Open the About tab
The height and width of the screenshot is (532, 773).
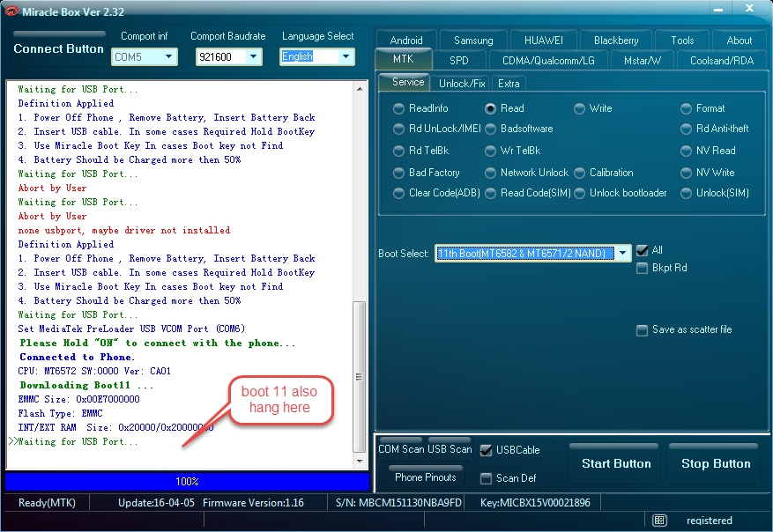[x=739, y=41]
